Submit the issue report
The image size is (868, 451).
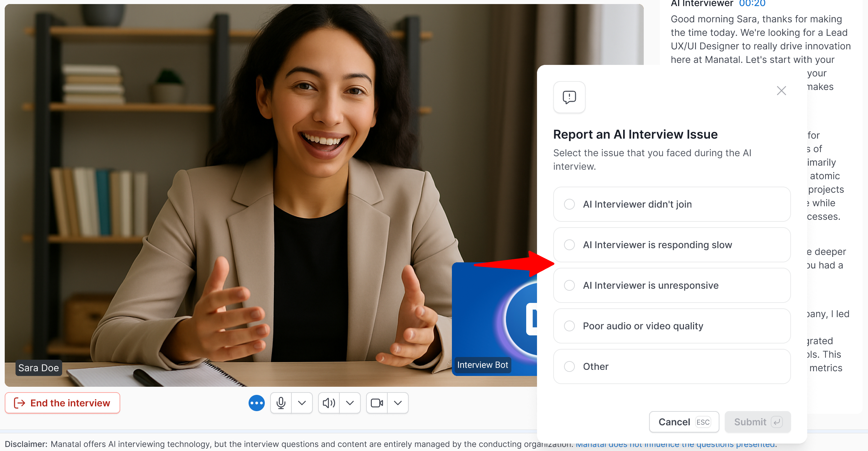pyautogui.click(x=758, y=422)
